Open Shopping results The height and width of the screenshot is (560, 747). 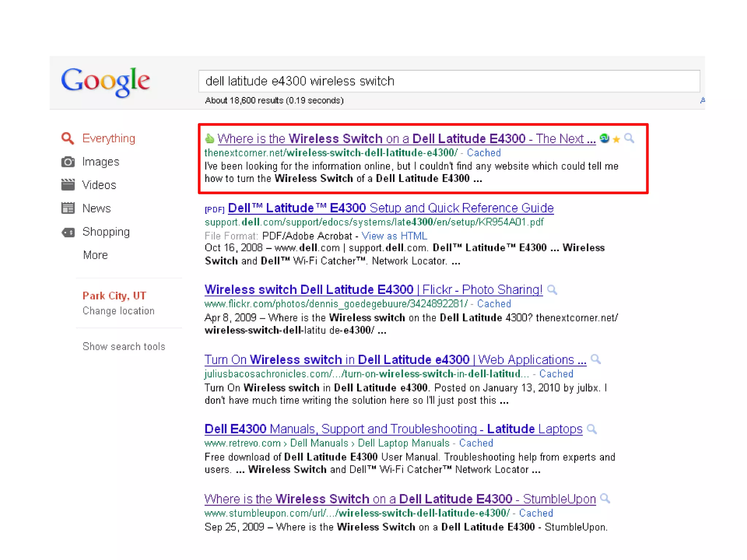point(106,232)
